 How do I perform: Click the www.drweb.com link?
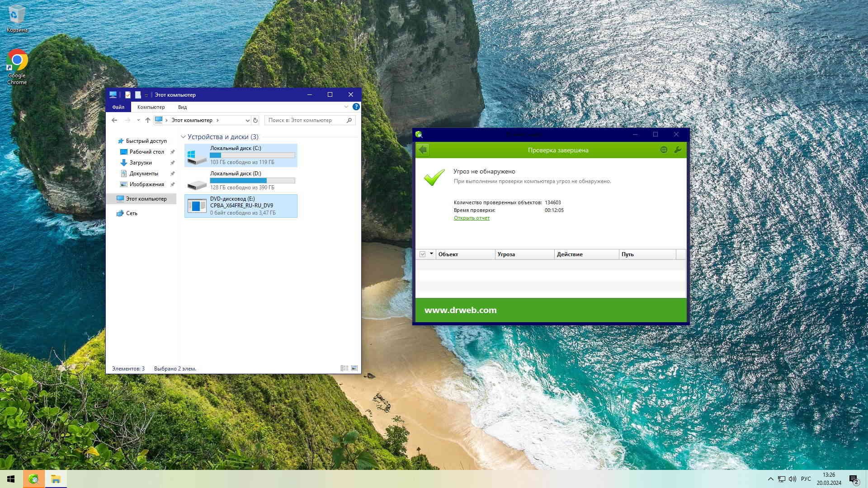click(460, 310)
